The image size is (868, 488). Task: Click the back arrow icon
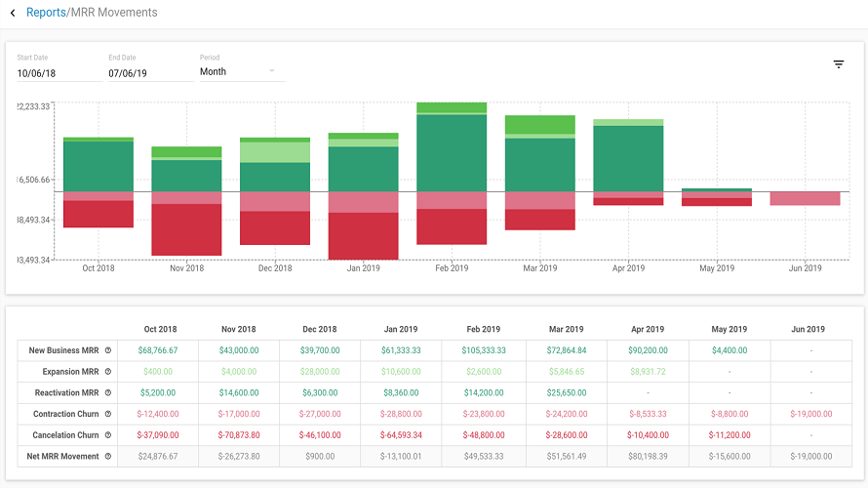tap(13, 13)
